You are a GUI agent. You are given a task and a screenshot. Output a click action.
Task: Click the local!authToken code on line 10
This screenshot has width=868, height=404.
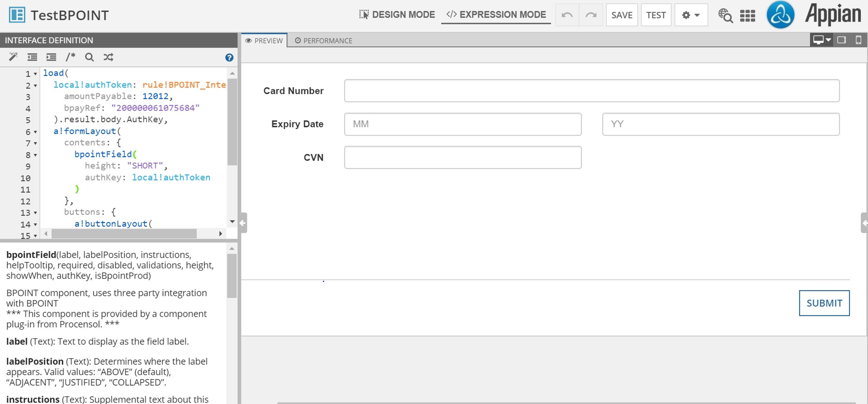coord(171,177)
